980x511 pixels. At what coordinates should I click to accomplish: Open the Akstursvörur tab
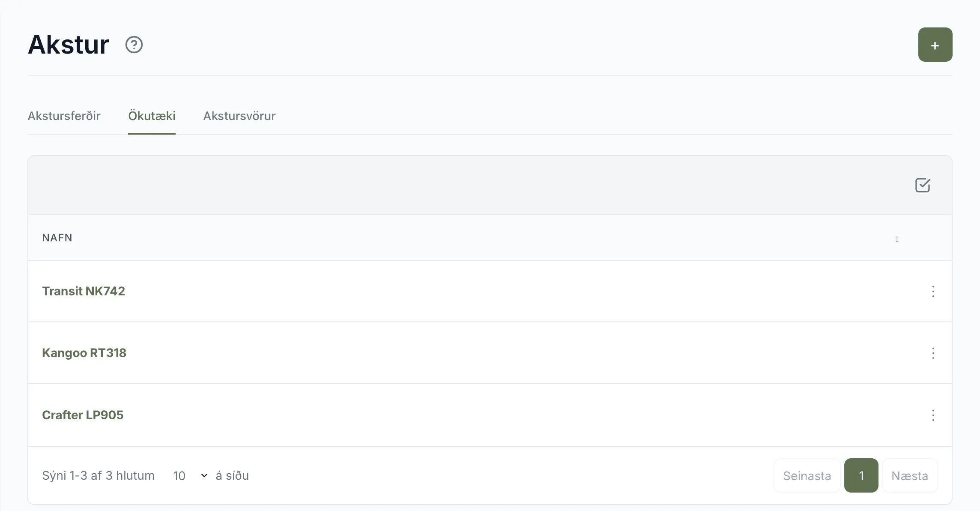click(x=239, y=116)
